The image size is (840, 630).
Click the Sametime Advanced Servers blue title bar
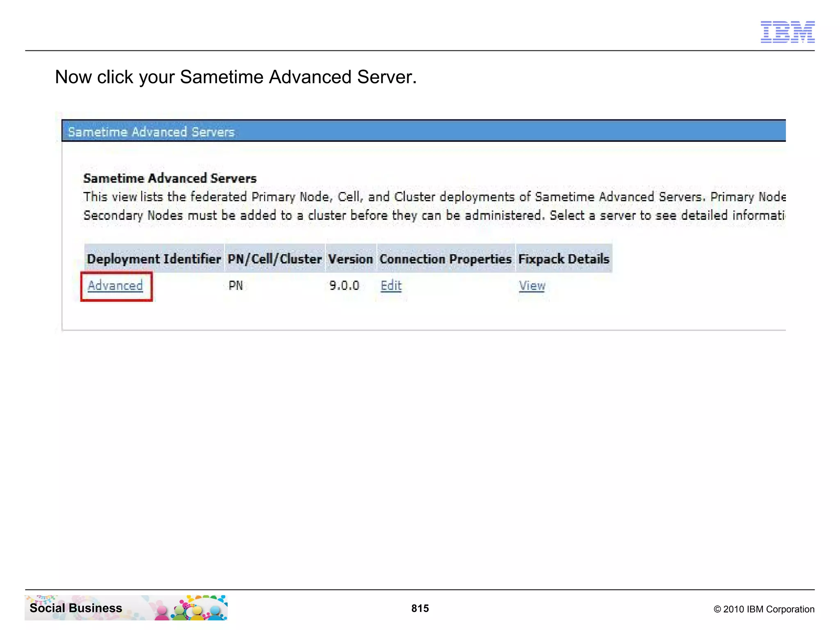[x=424, y=131]
